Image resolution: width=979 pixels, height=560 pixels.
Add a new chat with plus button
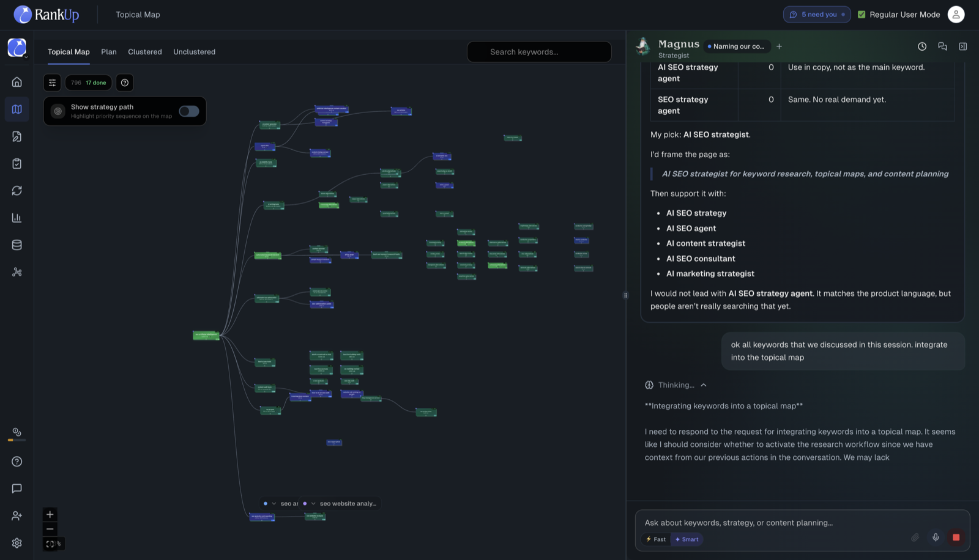tap(779, 46)
